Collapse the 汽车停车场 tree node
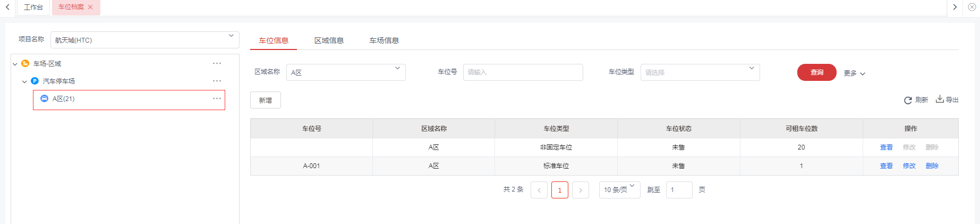This screenshot has width=980, height=224. point(24,81)
